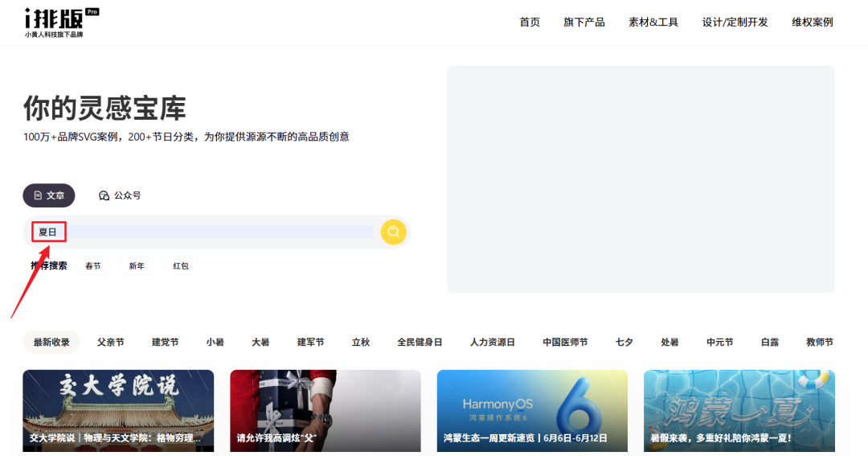Click the document icon in 文章 tab
The width and height of the screenshot is (868, 456).
click(x=38, y=195)
